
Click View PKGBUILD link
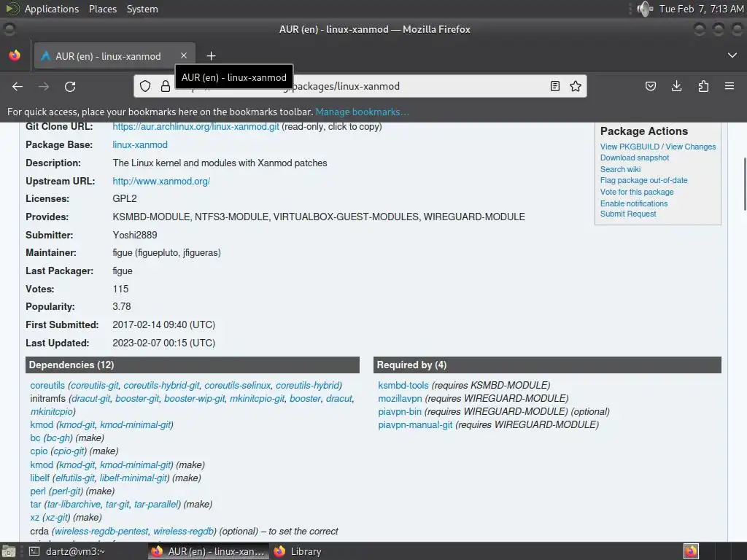pos(630,147)
